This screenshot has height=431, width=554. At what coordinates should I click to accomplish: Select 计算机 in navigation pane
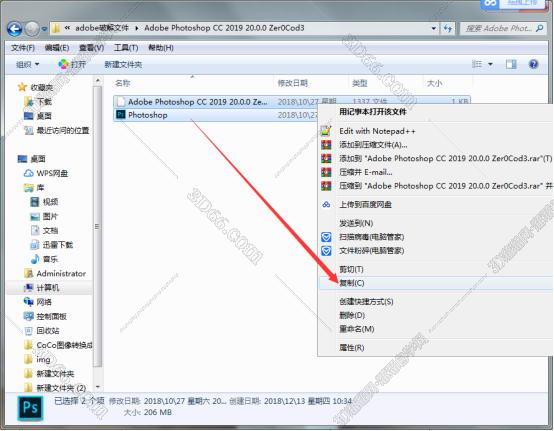pyautogui.click(x=42, y=288)
